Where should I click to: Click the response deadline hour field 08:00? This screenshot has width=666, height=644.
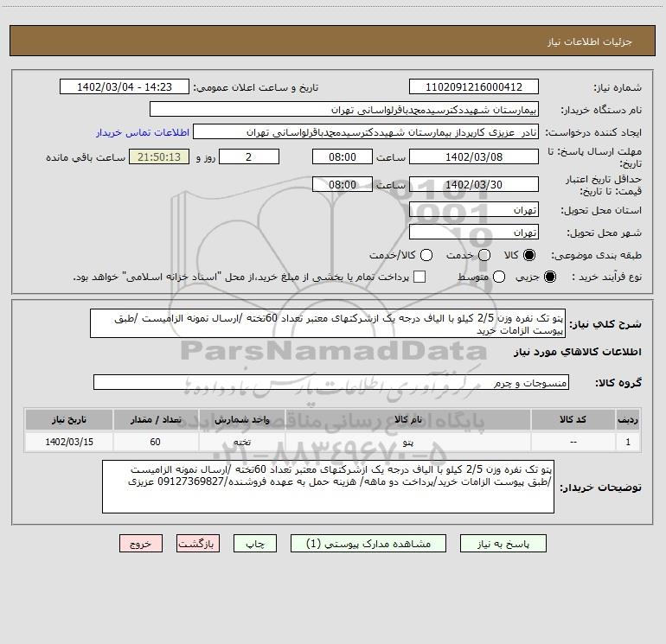343,157
